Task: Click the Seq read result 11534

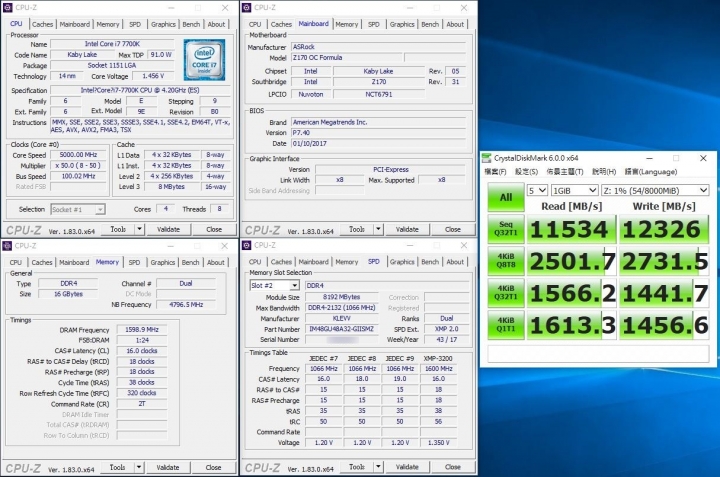Action: (x=571, y=229)
